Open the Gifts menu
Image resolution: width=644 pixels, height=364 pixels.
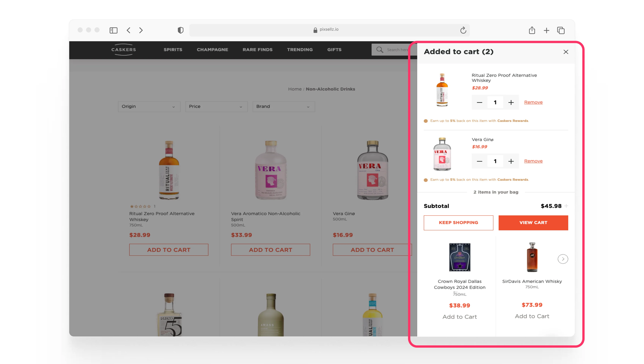pyautogui.click(x=334, y=49)
